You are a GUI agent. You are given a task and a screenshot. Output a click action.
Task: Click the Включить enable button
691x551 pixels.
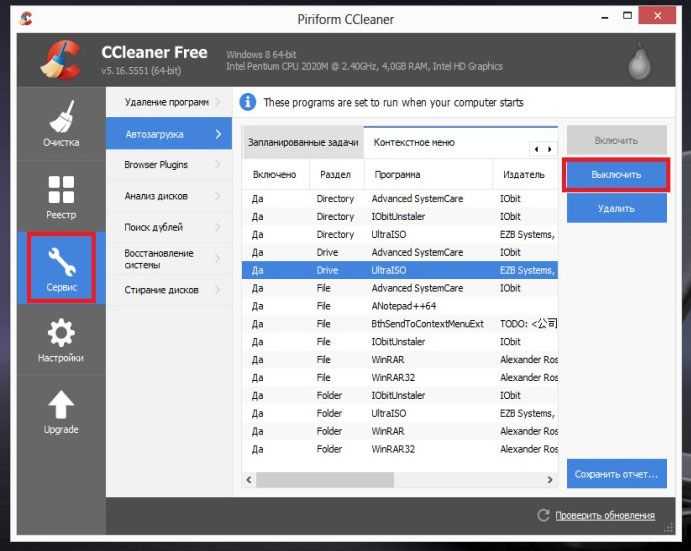616,140
